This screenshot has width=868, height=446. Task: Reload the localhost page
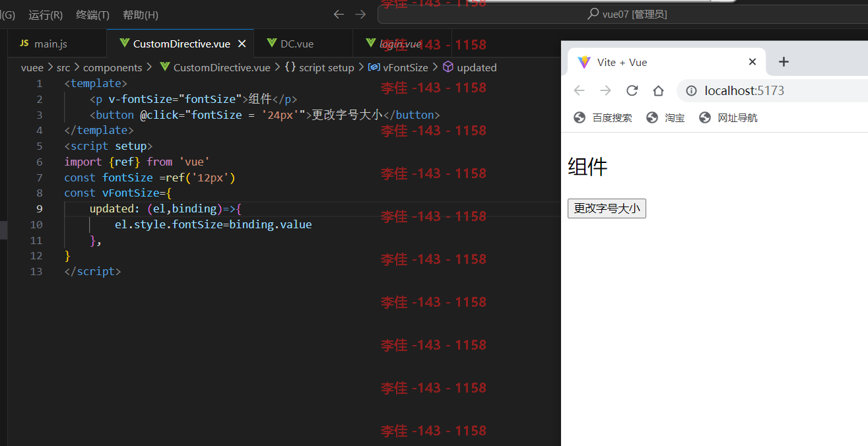[632, 90]
